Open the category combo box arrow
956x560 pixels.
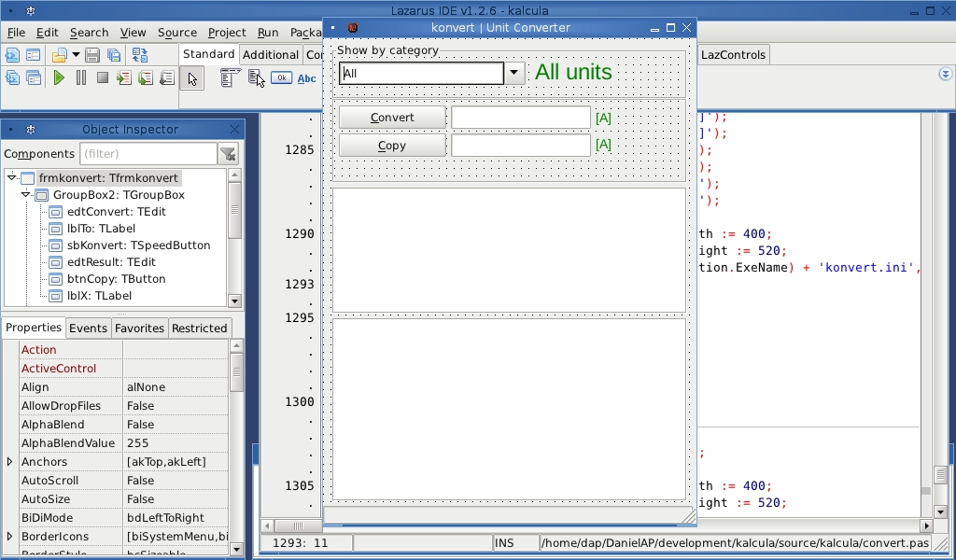(514, 73)
